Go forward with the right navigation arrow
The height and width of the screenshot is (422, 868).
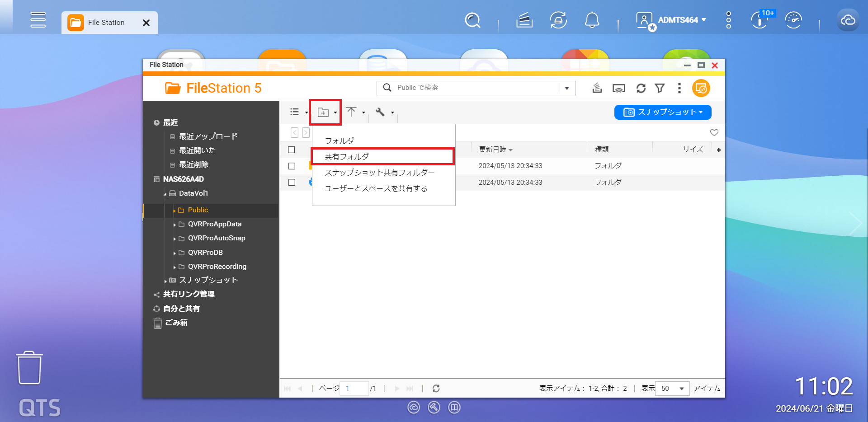[x=306, y=132]
